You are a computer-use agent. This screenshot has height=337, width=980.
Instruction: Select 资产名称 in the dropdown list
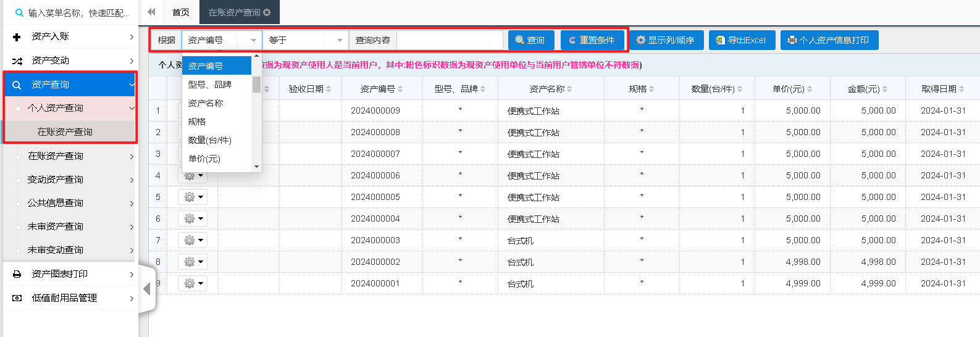tap(206, 103)
